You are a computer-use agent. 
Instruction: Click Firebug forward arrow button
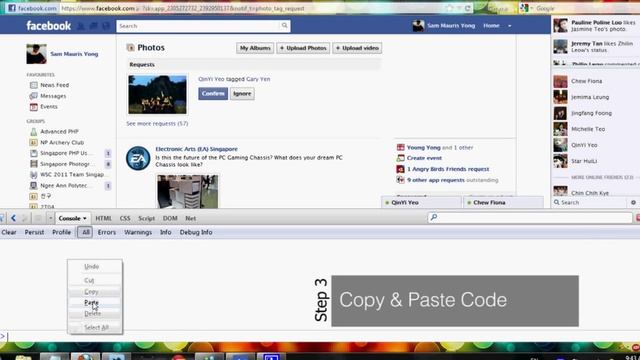pos(24,218)
